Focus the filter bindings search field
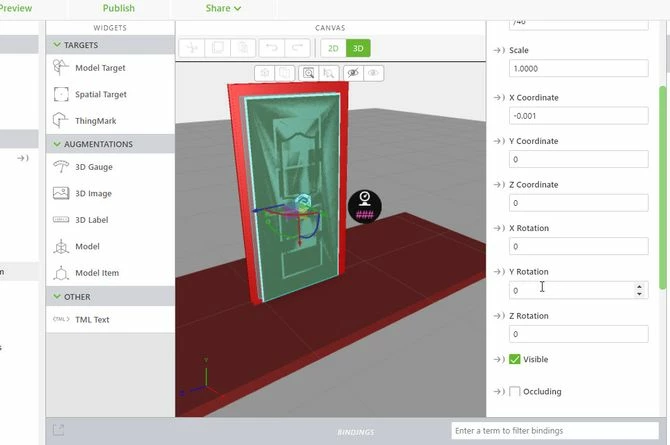This screenshot has height=445, width=670. (x=555, y=430)
